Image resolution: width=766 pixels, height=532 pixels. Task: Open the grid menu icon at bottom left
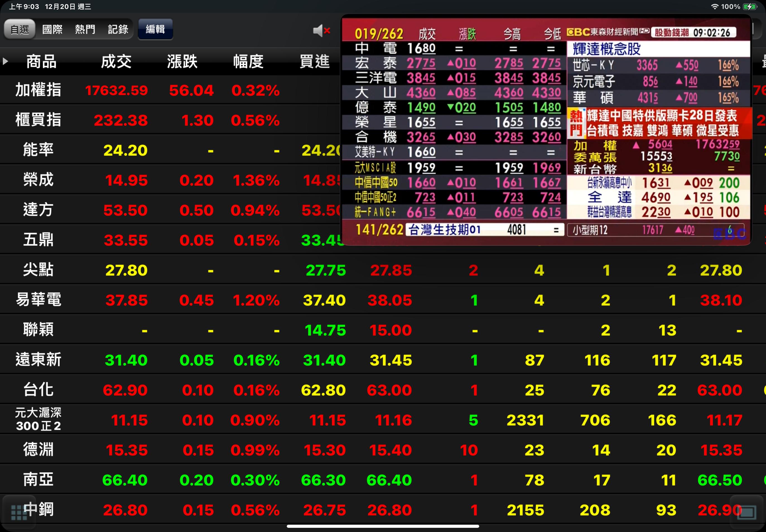point(19,512)
